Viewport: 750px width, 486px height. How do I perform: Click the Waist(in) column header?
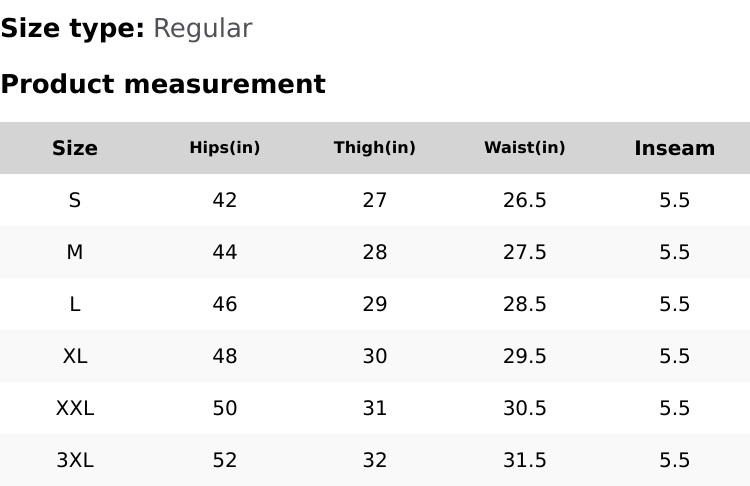(x=525, y=148)
